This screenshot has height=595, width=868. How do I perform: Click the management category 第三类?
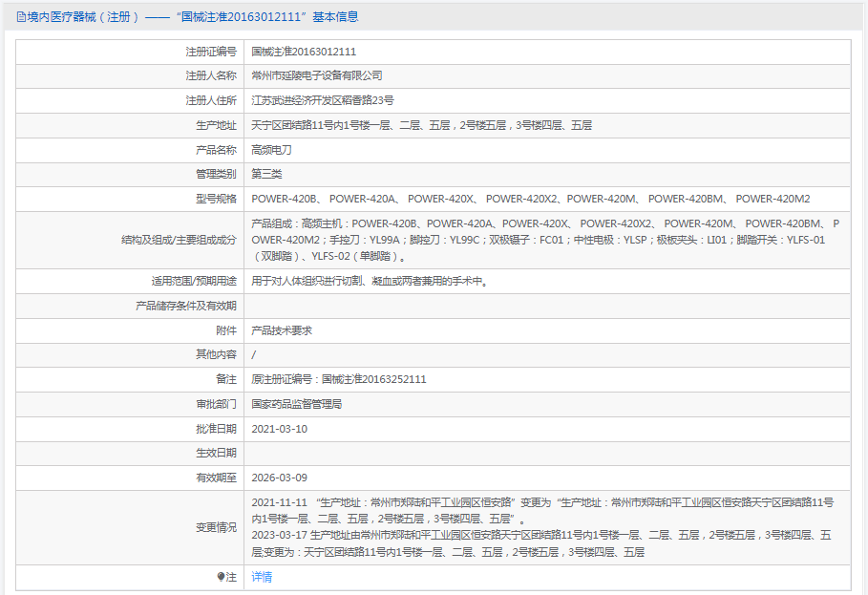coord(266,174)
